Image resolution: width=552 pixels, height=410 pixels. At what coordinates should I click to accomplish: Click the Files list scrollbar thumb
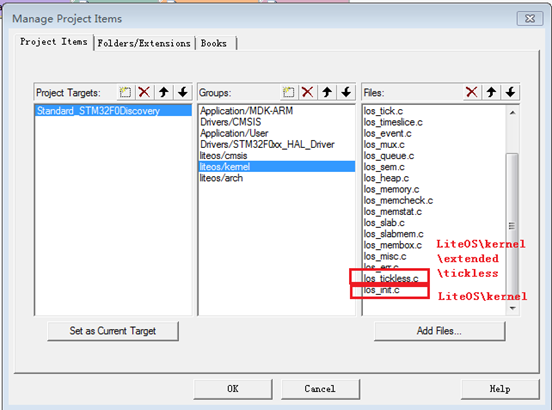(513, 225)
